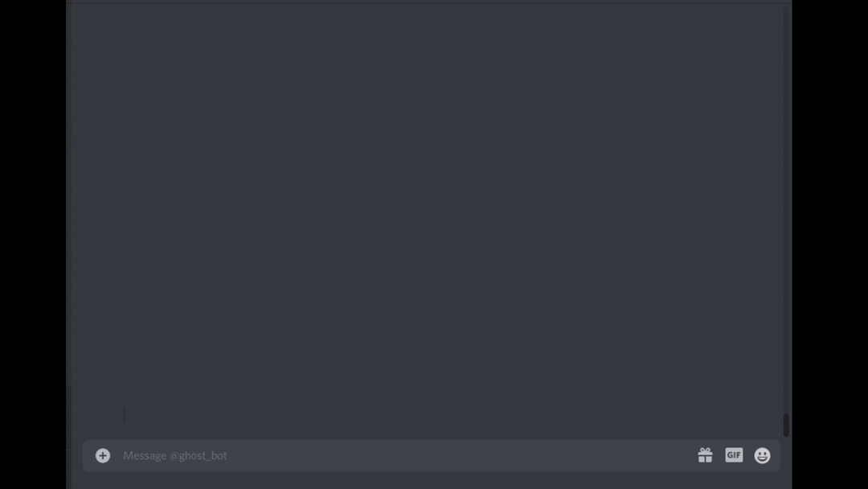Click the plus attachment button

pyautogui.click(x=102, y=455)
